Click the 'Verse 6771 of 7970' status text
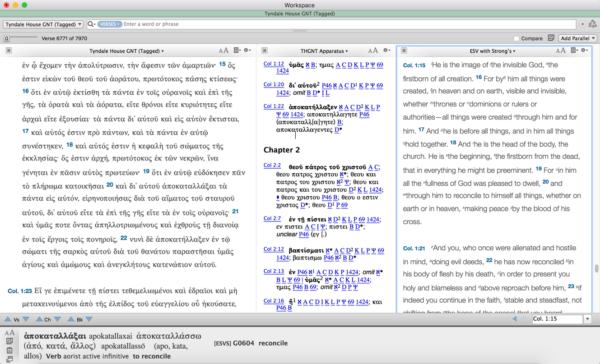Viewport: 600px width, 364px height. click(x=64, y=38)
